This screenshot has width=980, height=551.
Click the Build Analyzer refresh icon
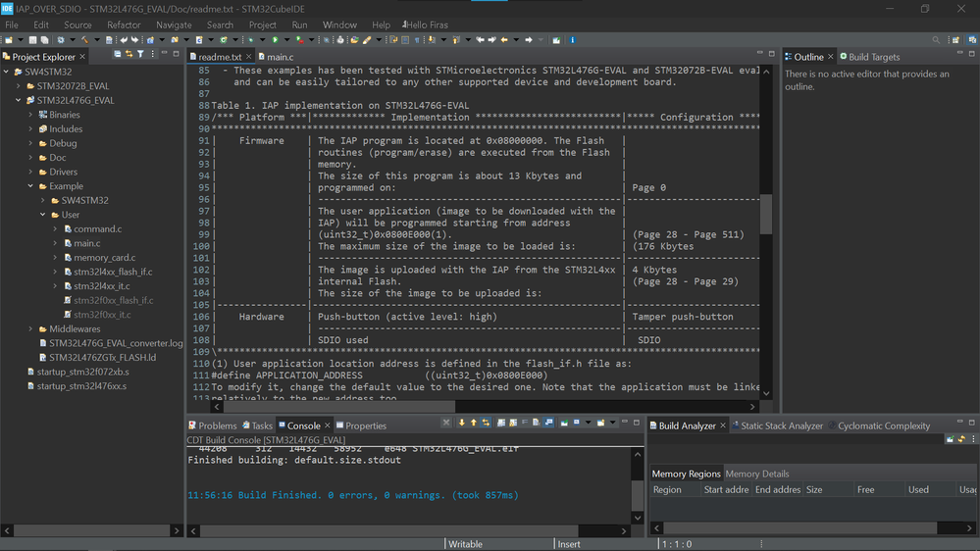(962, 439)
